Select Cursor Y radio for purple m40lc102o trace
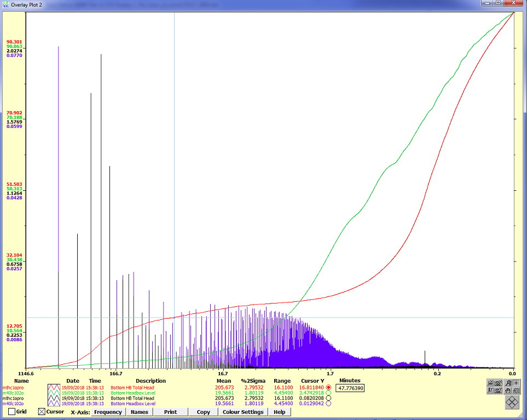This screenshot has height=420, width=527. tap(327, 403)
